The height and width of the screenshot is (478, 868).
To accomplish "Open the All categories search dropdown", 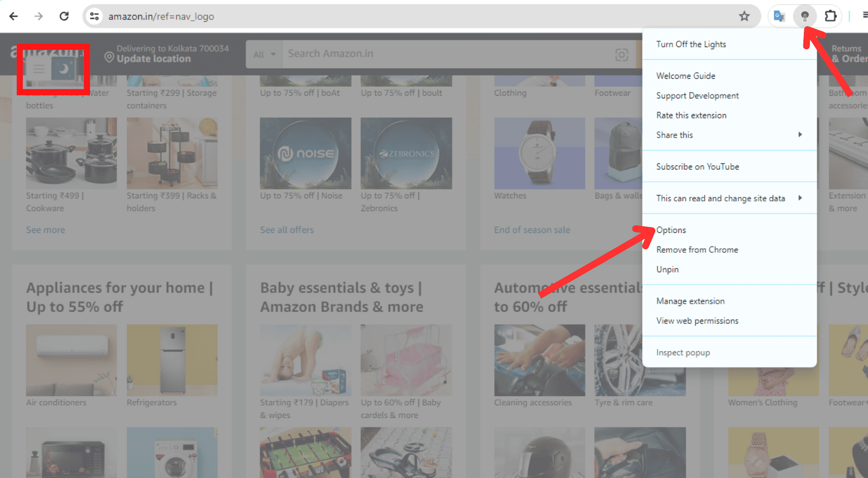I will point(264,54).
